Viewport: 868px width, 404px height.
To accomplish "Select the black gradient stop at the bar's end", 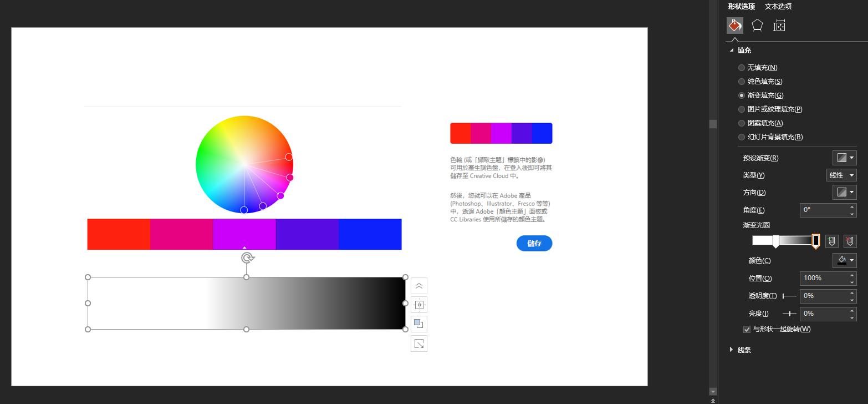I will click(x=816, y=241).
